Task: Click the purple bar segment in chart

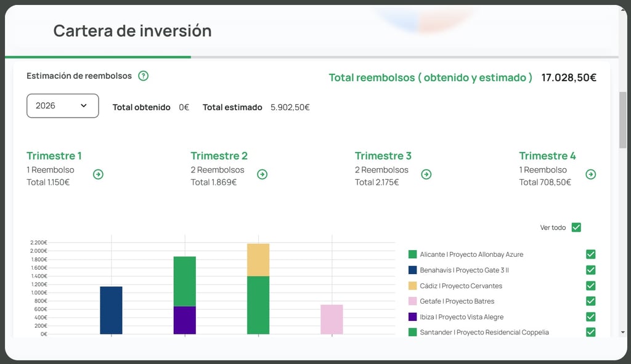Action: pyautogui.click(x=185, y=320)
